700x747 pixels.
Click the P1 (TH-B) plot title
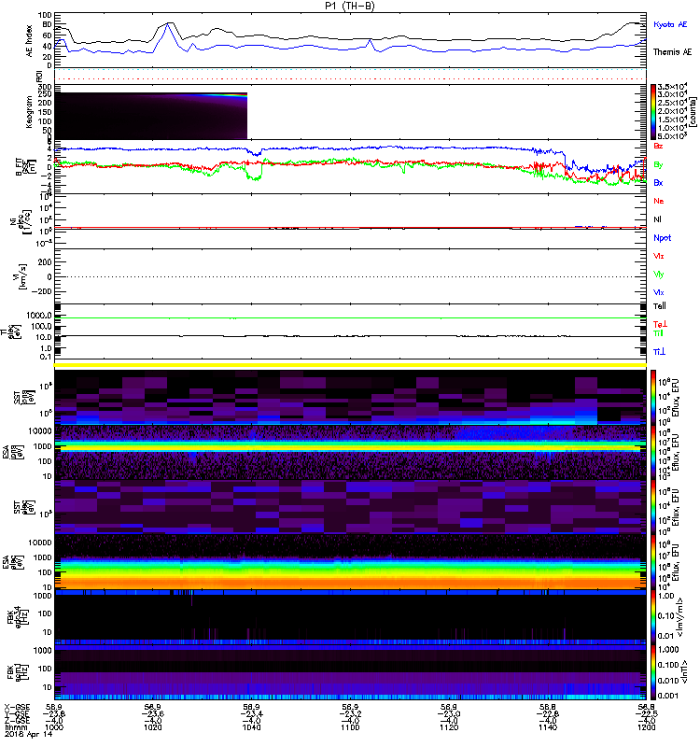pos(350,6)
